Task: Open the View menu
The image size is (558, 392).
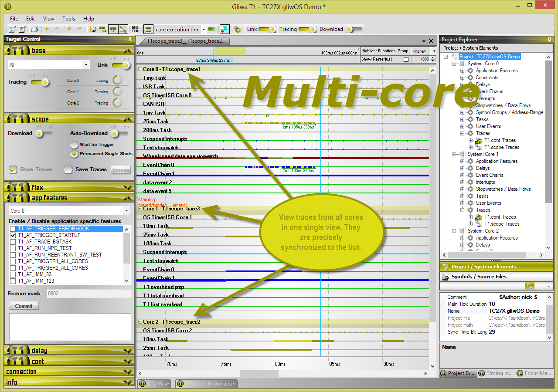Action: (x=49, y=19)
